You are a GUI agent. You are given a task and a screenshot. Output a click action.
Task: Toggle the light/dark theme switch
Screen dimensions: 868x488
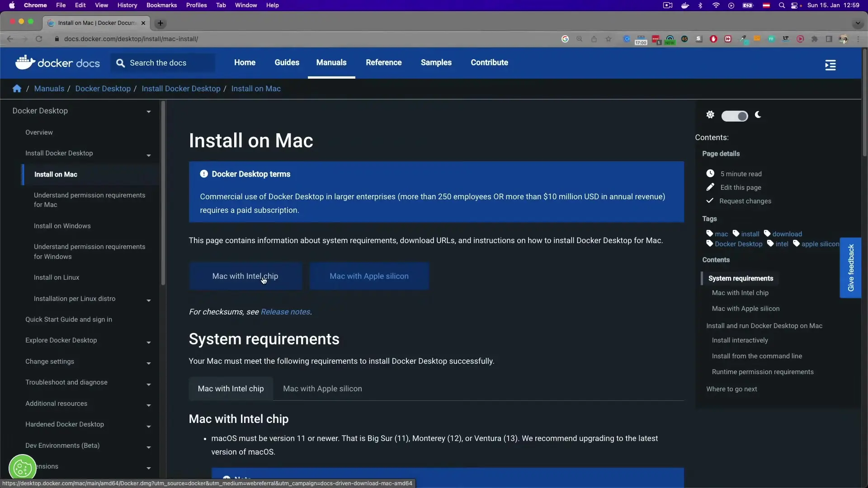pyautogui.click(x=735, y=116)
